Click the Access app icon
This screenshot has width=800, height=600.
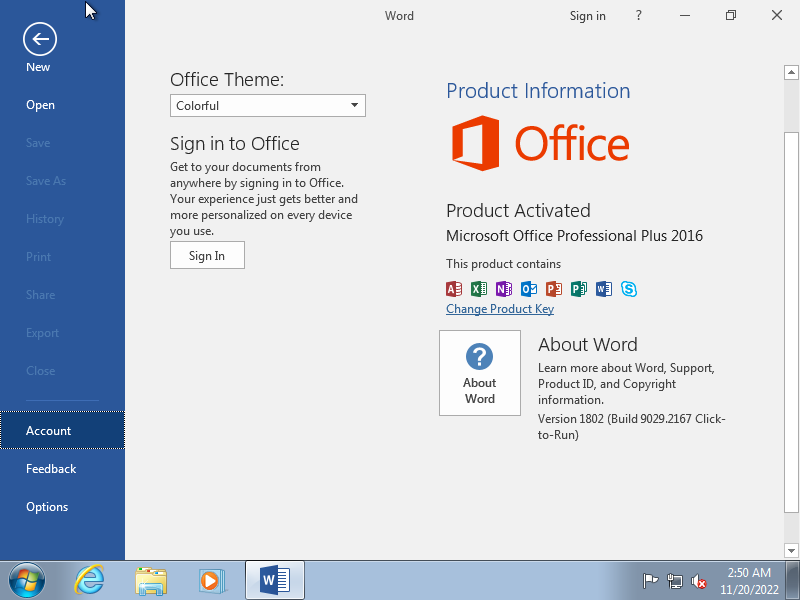click(x=454, y=289)
